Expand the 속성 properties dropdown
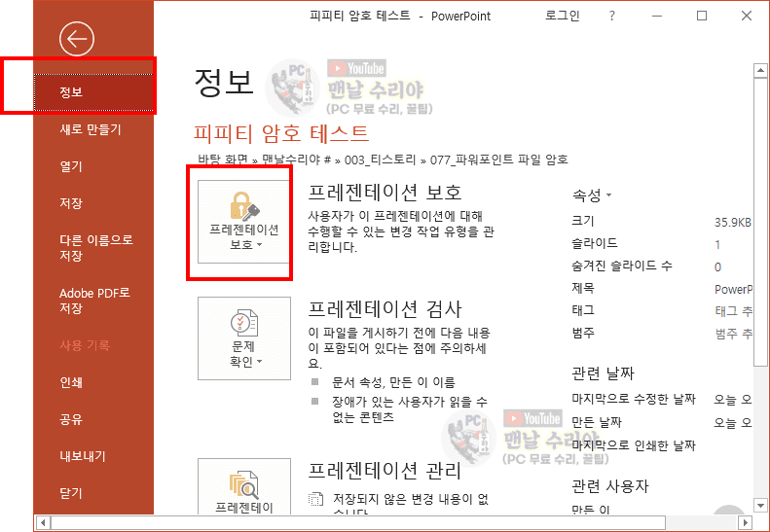Image resolution: width=770 pixels, height=532 pixels. pyautogui.click(x=592, y=195)
